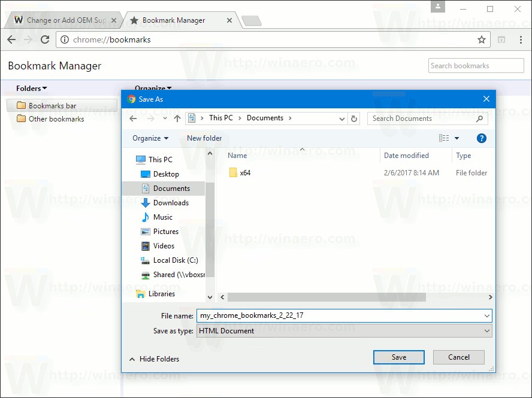This screenshot has width=532, height=398.
Task: Open the Save as type dropdown
Action: [x=488, y=330]
